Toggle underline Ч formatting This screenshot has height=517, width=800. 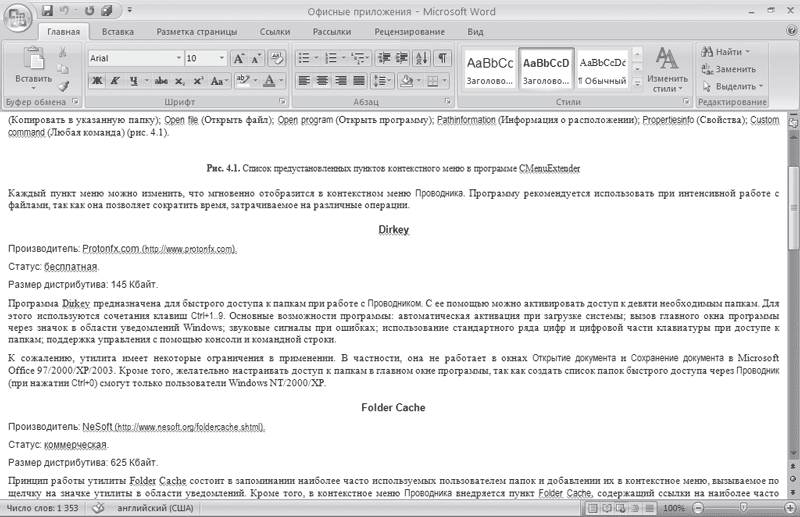coord(134,81)
